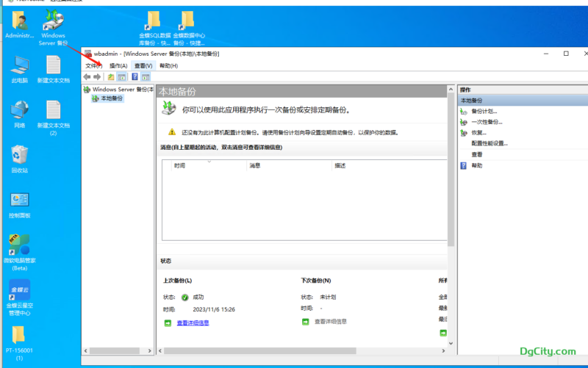Click 配置性能设置 in the Actions pane

[490, 143]
